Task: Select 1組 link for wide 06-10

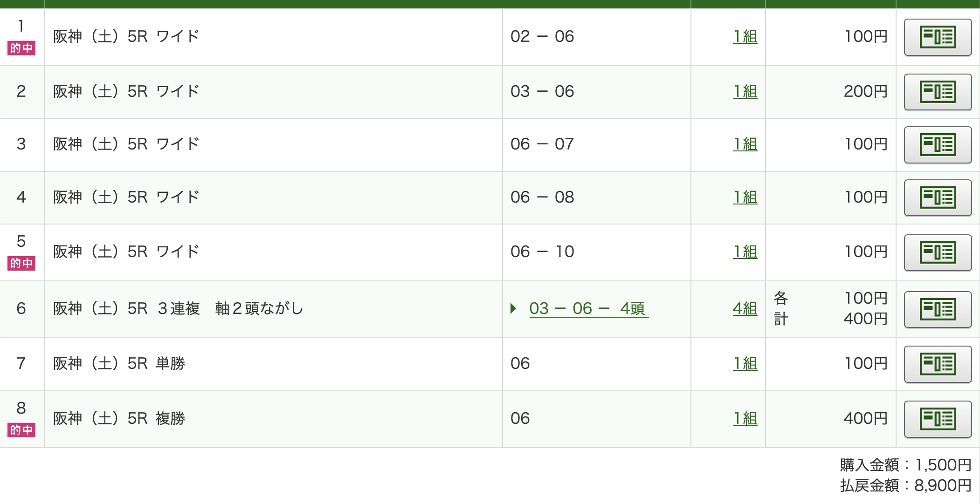Action: click(745, 252)
